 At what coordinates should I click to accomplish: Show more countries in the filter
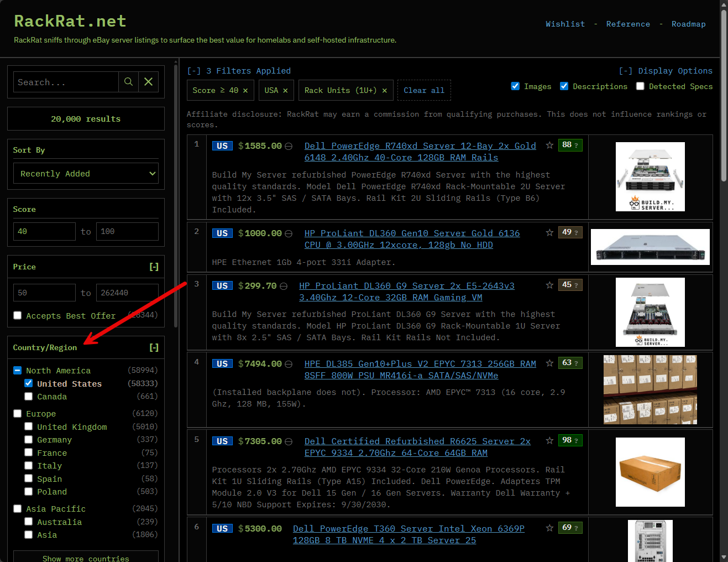[x=86, y=558]
